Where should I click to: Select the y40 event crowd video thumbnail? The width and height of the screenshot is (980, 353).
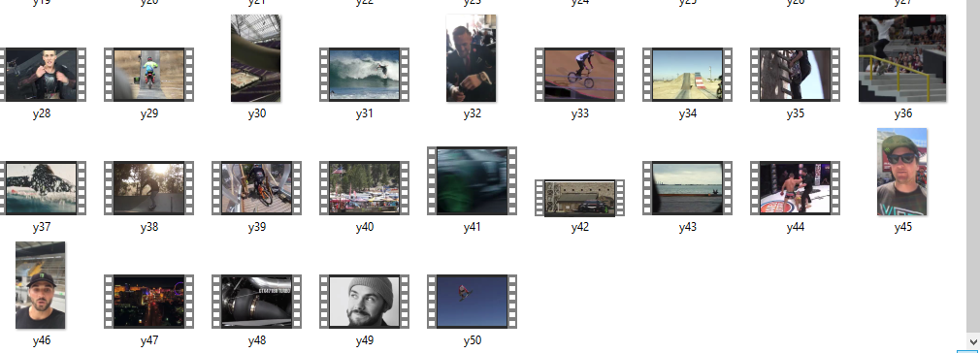coord(365,188)
